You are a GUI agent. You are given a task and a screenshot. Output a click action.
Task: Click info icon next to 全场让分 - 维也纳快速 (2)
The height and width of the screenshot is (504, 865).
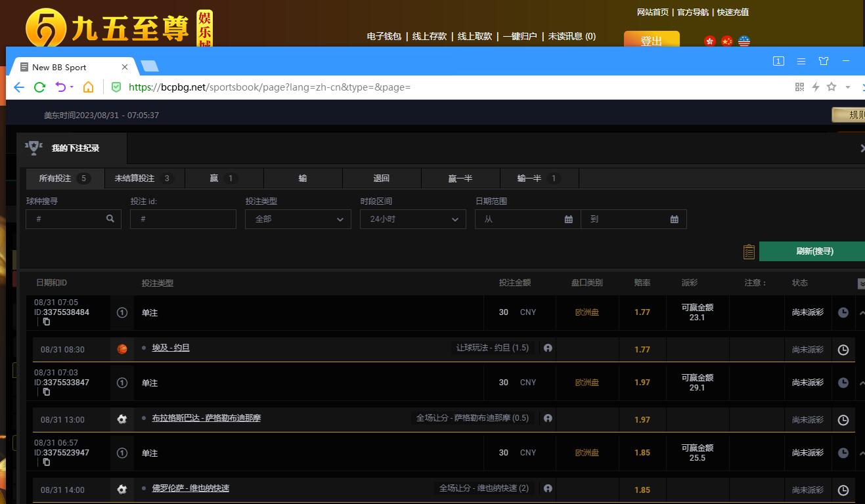548,488
